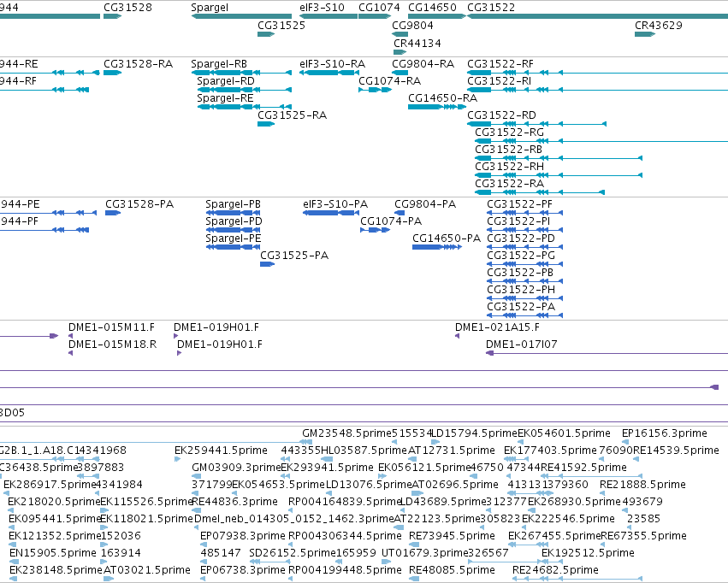Click the RE48085.5prime EST label
The height and width of the screenshot is (583, 728).
coord(452,570)
